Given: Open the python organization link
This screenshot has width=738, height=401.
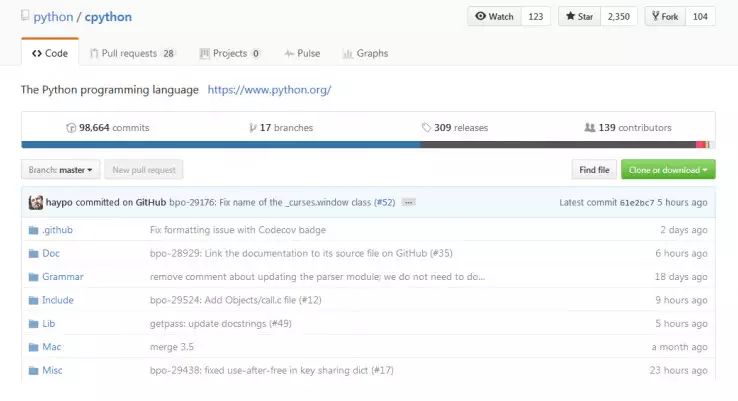Looking at the screenshot, I should click(x=53, y=17).
